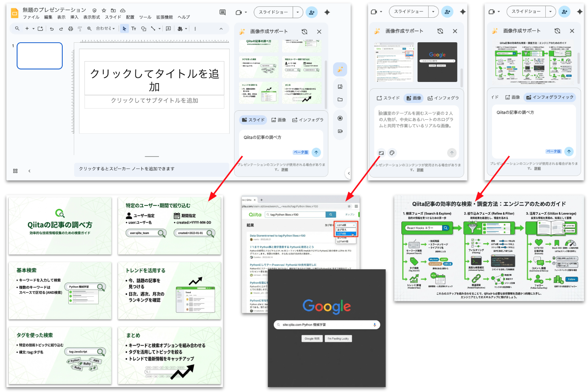Select the 画像 tab in the middle panel
Screen dimensions: 588x392
pyautogui.click(x=413, y=98)
